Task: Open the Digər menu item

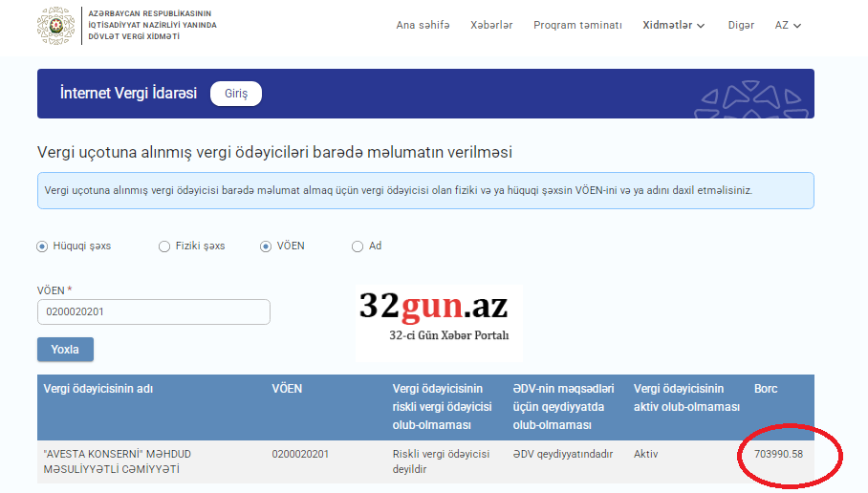Action: click(x=741, y=26)
